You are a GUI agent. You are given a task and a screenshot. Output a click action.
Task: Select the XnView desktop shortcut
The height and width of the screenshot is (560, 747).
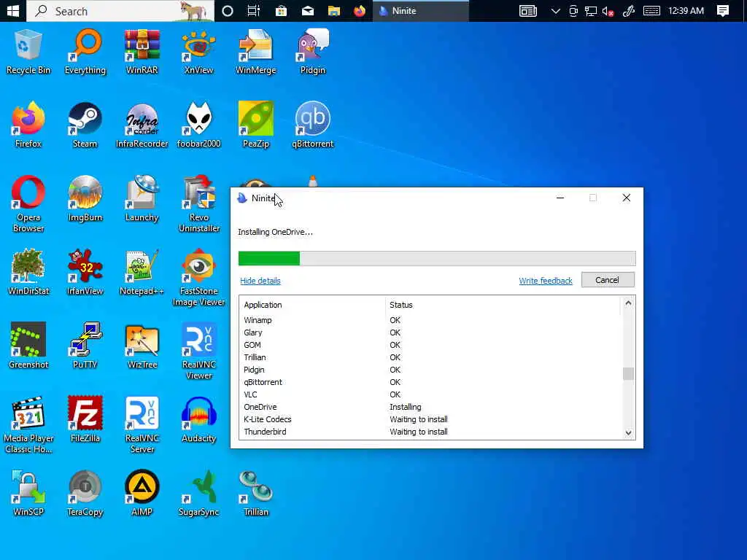(198, 52)
